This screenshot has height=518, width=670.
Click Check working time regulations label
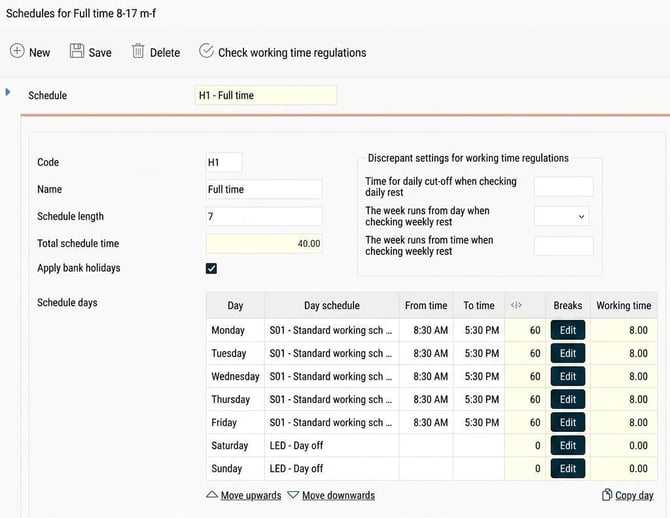click(x=292, y=53)
